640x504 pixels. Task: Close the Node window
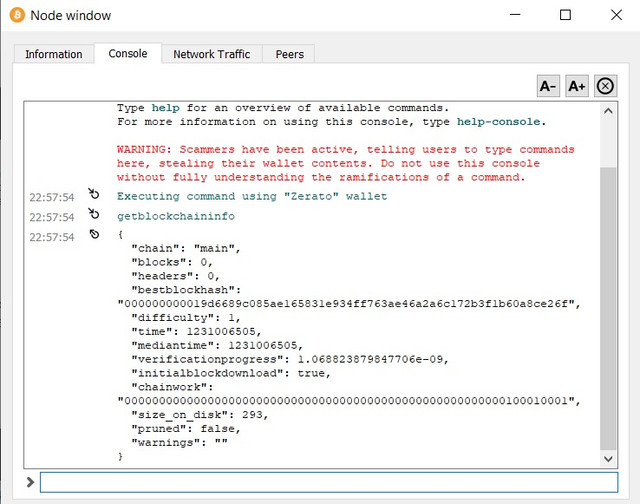(616, 15)
